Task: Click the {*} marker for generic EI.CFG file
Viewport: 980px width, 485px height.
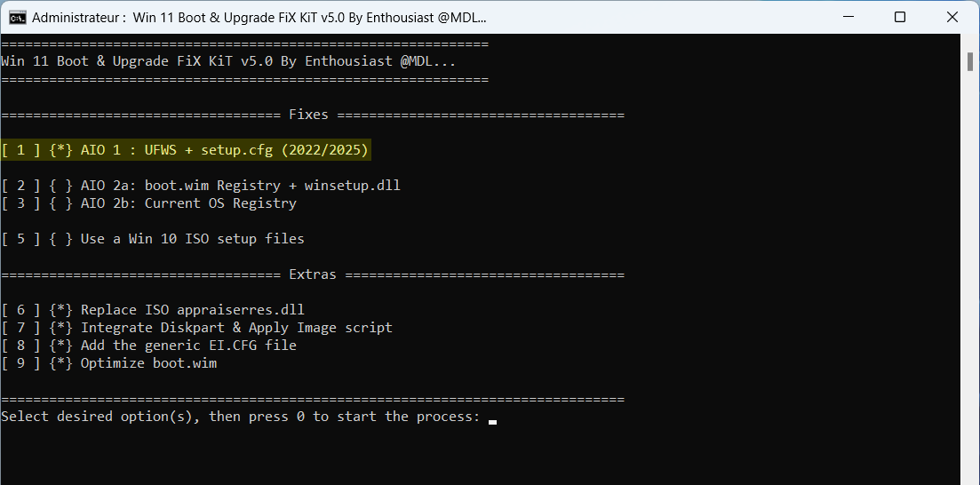Action: coord(61,346)
